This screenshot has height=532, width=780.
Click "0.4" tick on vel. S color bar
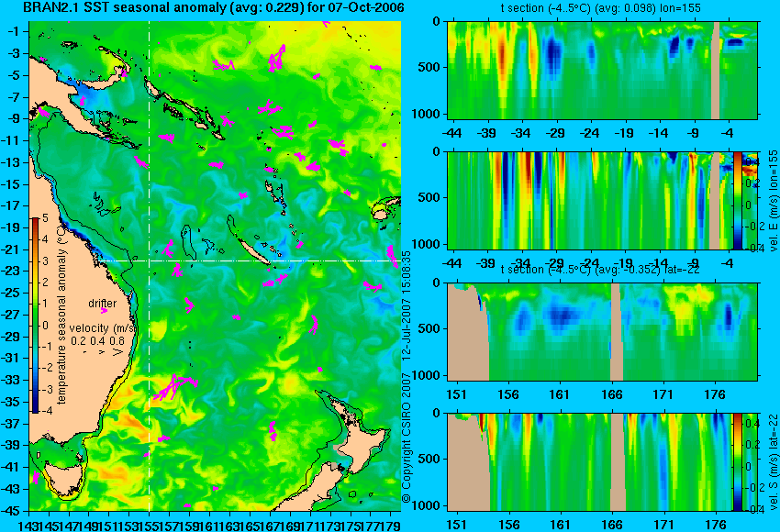(752, 423)
